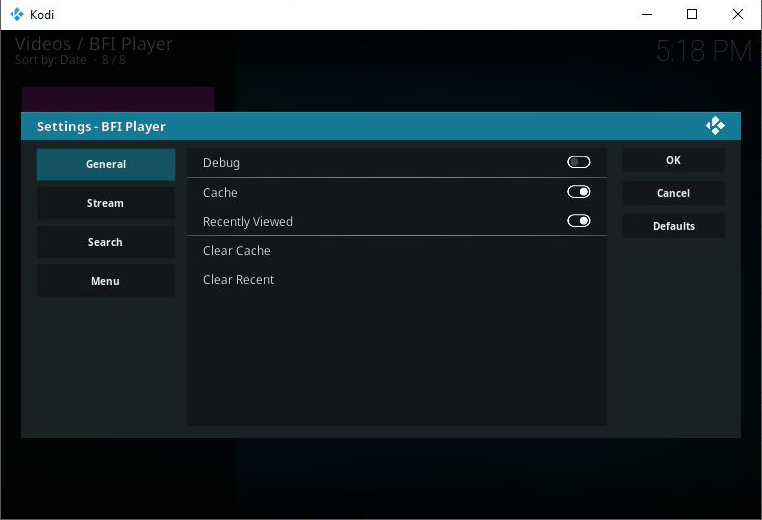Click the Kodi logo in the settings dialog header
Screen dimensions: 762x520
[x=715, y=126]
